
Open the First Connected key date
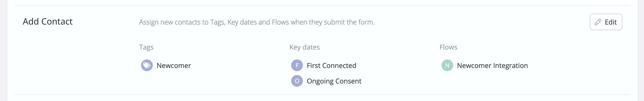(x=331, y=65)
